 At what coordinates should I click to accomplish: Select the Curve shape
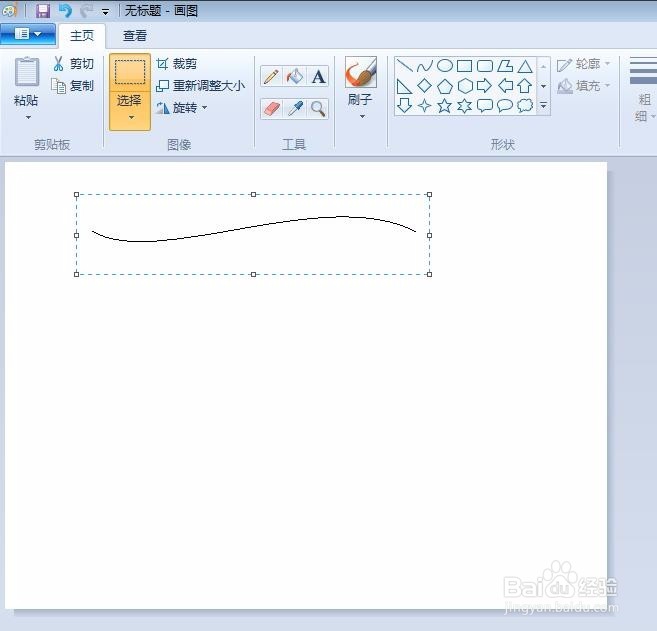424,66
